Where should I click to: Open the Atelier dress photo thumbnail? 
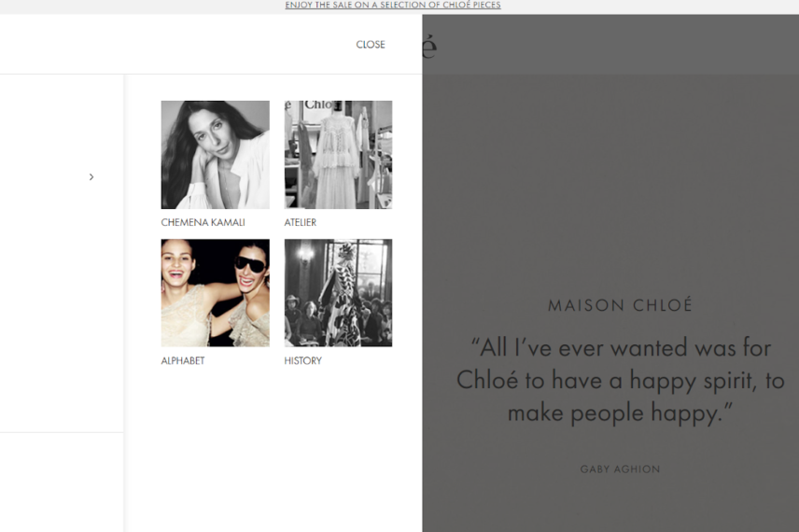[338, 155]
